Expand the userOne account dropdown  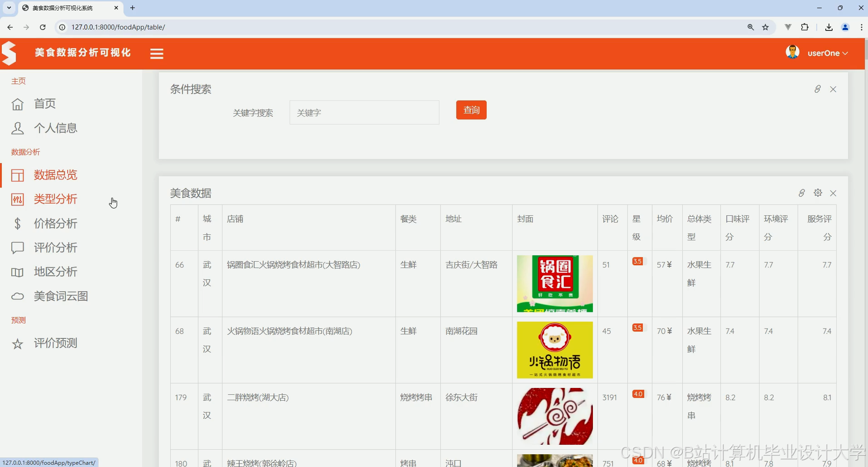pos(828,53)
